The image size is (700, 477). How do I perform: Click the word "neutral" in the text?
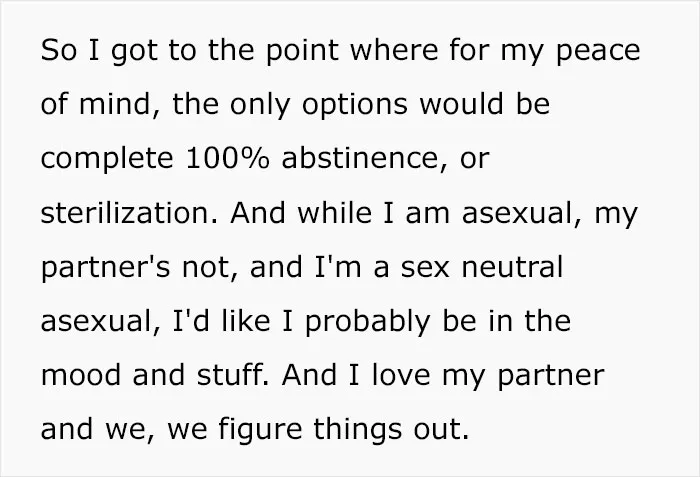coord(512,267)
